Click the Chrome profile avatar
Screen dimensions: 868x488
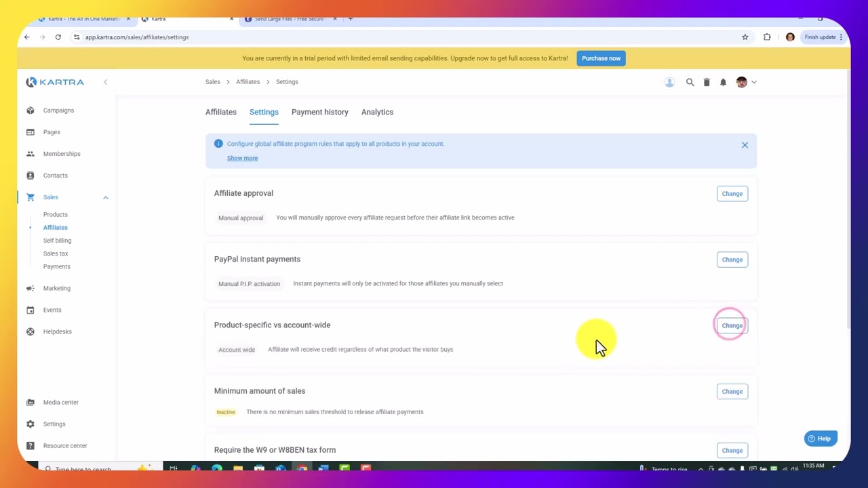tap(790, 37)
